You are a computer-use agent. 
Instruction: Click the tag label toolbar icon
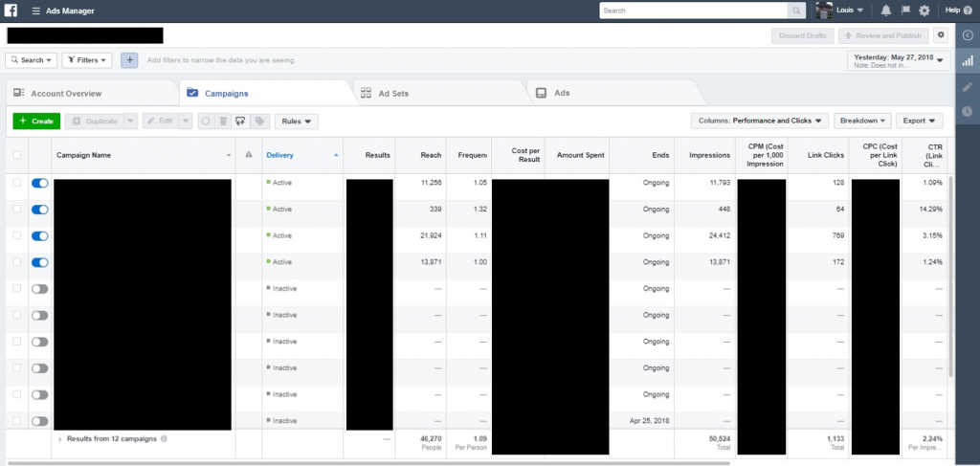point(259,122)
